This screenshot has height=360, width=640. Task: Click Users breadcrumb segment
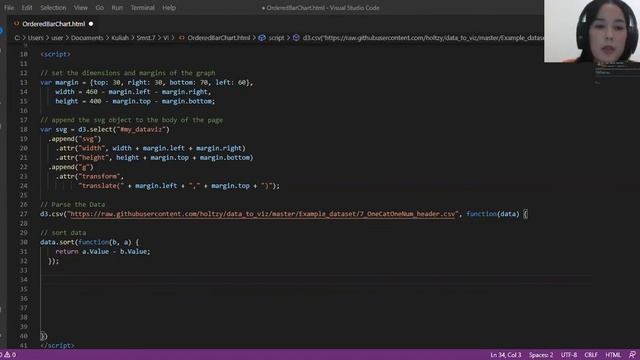36,38
